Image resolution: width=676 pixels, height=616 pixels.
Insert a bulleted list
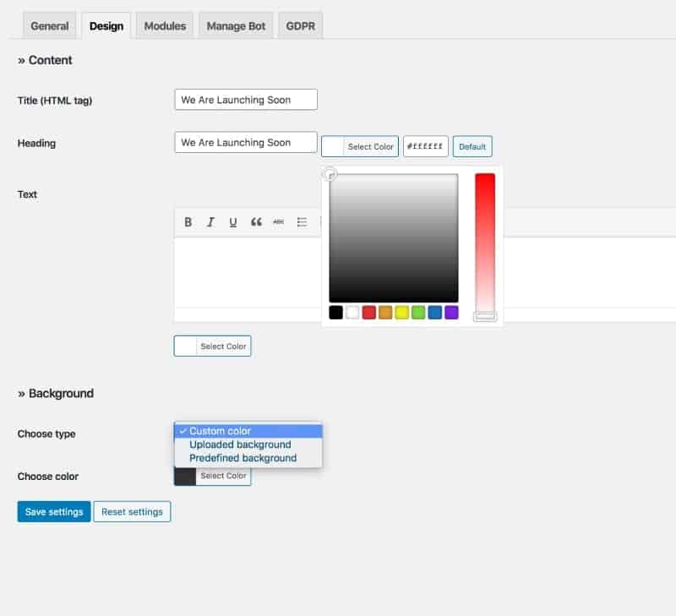point(302,222)
